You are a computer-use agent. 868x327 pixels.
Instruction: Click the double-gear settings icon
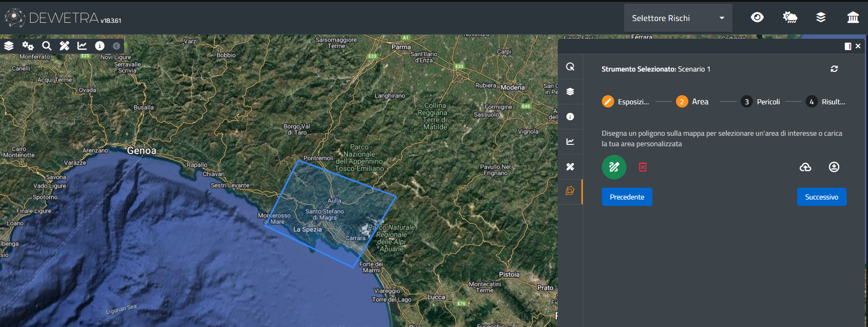(x=28, y=46)
